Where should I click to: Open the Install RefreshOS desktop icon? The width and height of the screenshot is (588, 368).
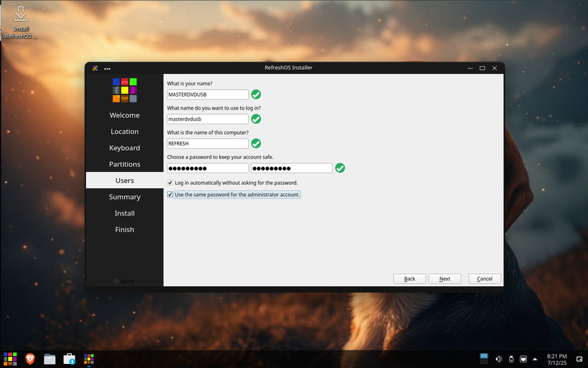(21, 22)
